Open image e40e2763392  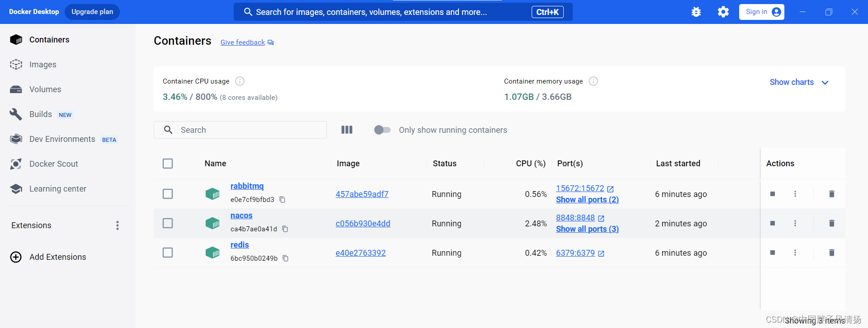[x=361, y=253]
